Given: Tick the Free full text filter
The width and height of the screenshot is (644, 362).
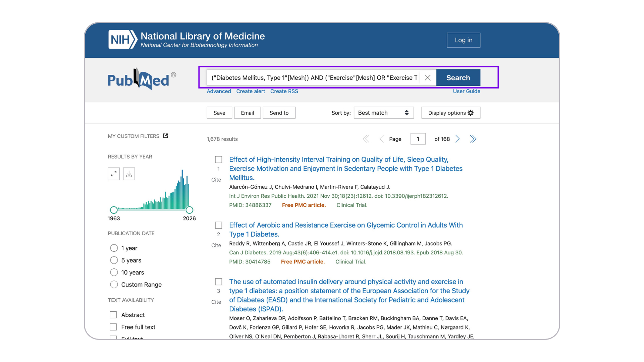Looking at the screenshot, I should click(113, 327).
